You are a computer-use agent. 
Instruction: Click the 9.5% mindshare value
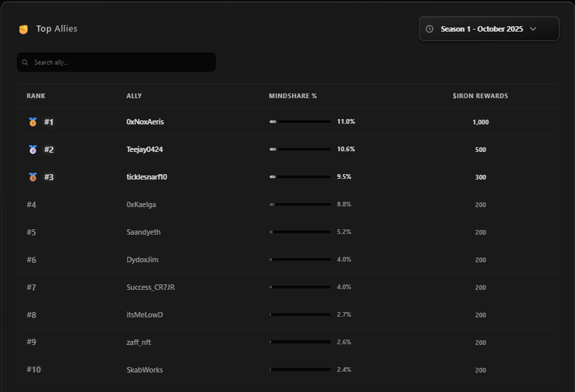(x=344, y=176)
